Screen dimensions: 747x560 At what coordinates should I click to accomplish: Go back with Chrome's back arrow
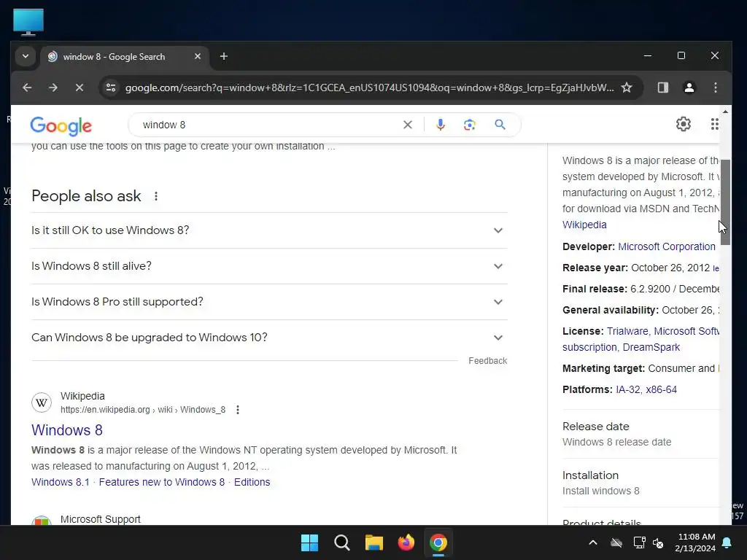27,87
